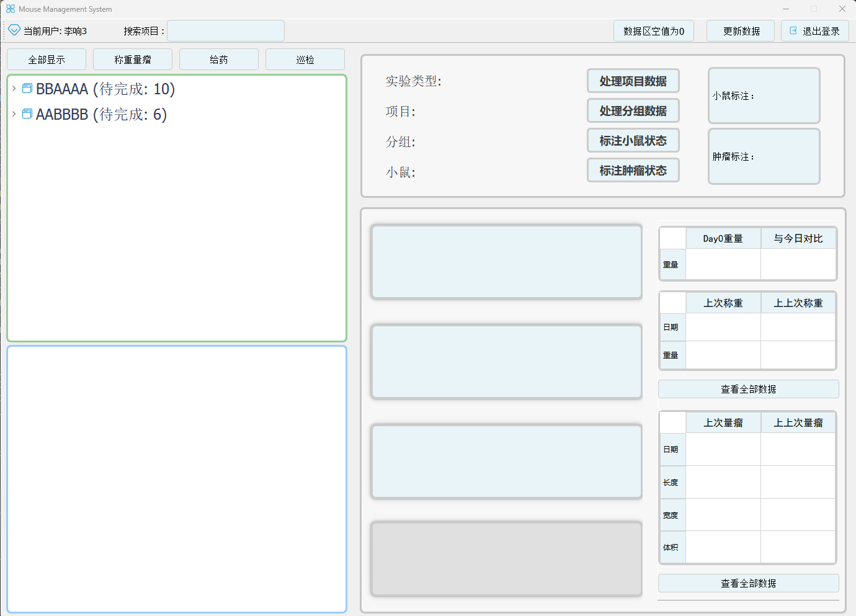Click the BBAAAA project folder icon

click(x=27, y=89)
